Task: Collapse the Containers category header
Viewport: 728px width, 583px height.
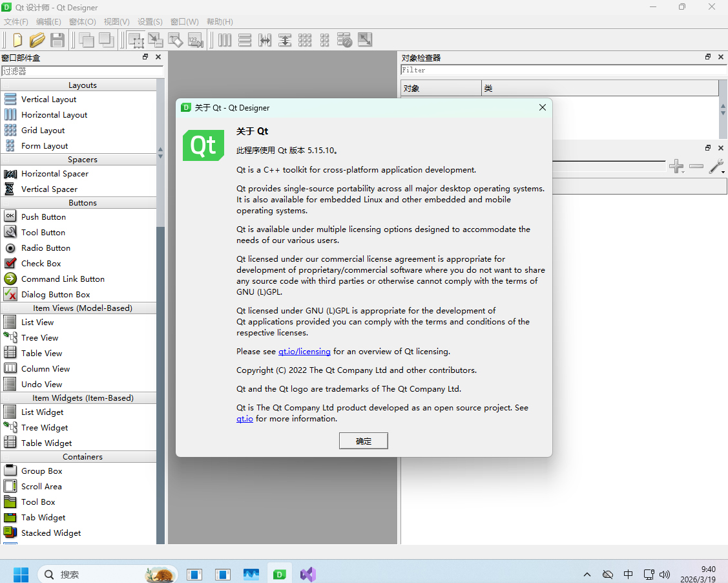Action: pyautogui.click(x=78, y=457)
